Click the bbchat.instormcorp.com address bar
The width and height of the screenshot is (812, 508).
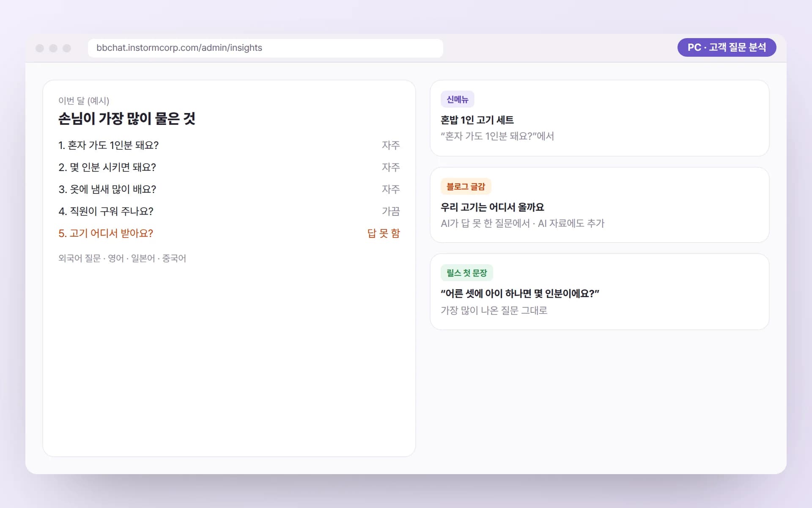tap(265, 48)
